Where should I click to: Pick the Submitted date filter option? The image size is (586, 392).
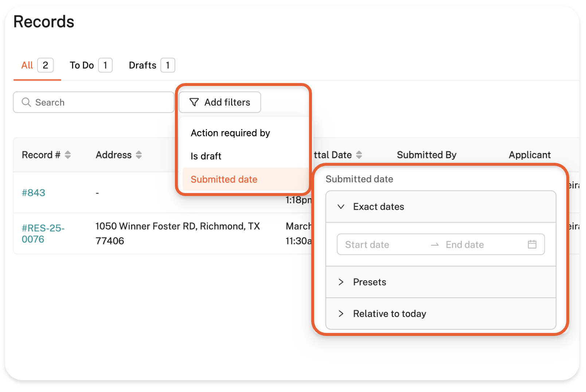(x=224, y=179)
